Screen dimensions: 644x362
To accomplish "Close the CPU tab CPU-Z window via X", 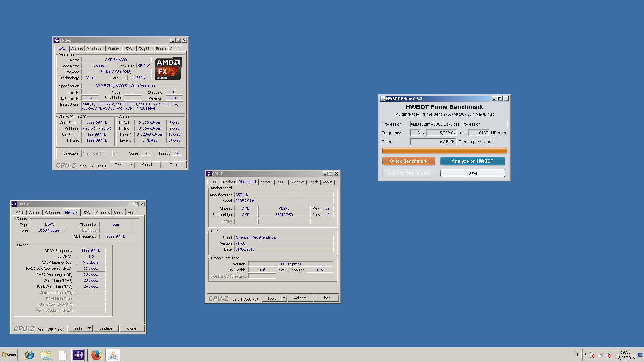I will pos(184,40).
